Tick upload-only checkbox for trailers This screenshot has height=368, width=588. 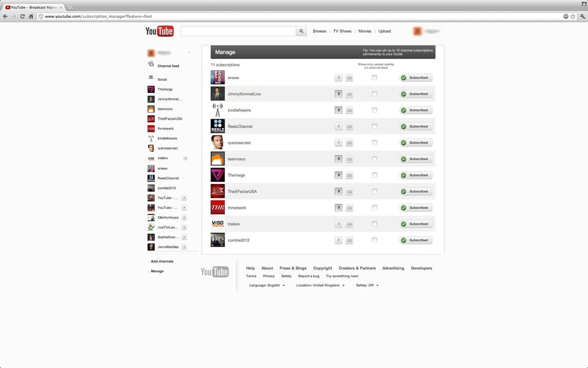click(x=374, y=224)
